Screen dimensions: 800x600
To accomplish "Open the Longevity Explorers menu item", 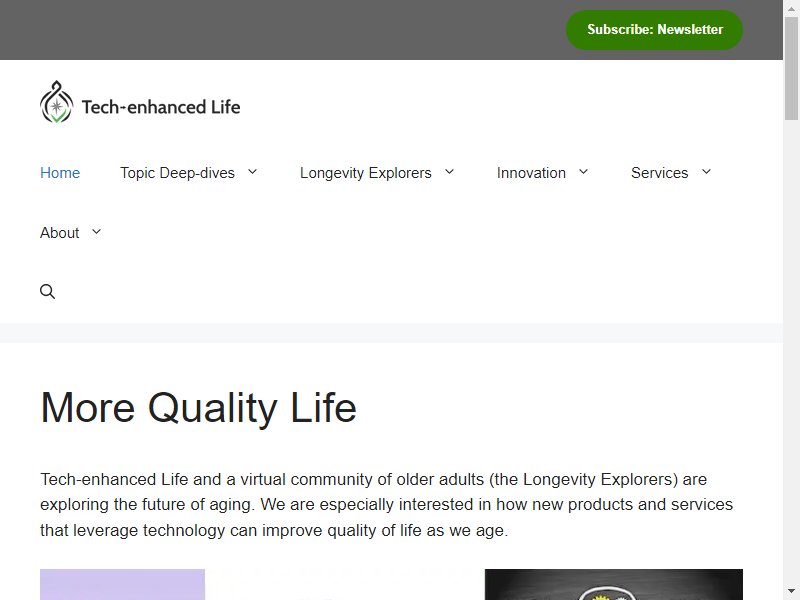I will tap(365, 173).
